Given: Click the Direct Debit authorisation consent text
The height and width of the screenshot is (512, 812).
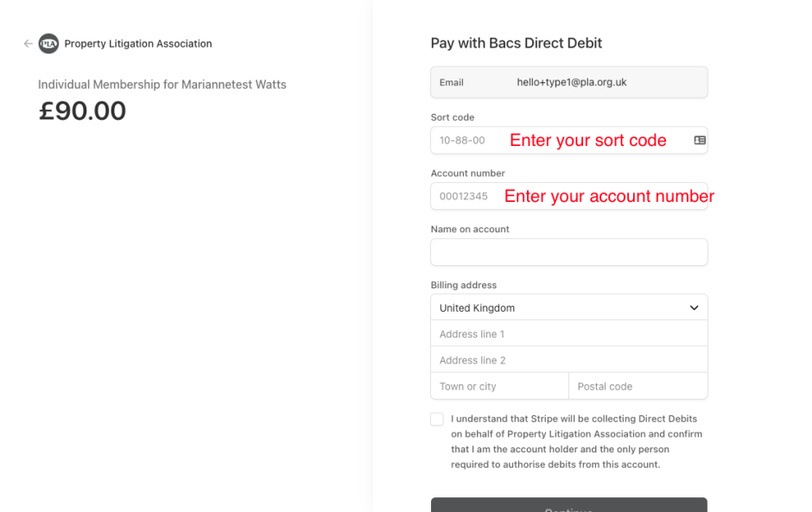Looking at the screenshot, I should coord(576,441).
